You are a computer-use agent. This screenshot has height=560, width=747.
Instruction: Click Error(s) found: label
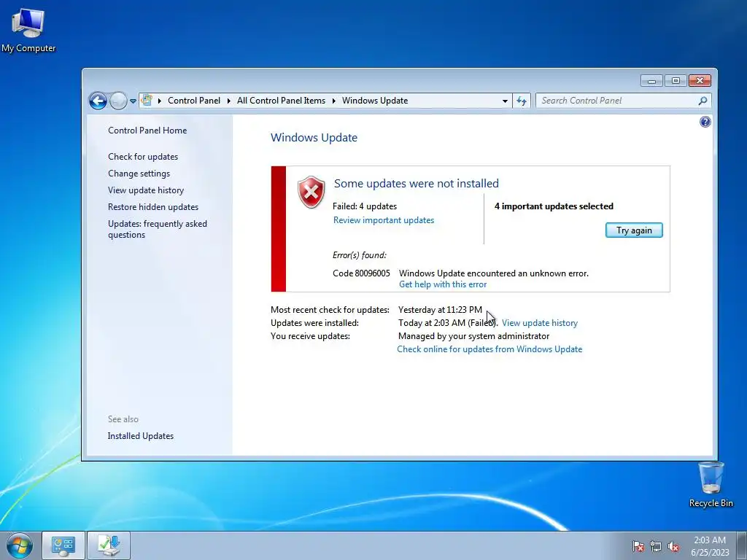(359, 255)
